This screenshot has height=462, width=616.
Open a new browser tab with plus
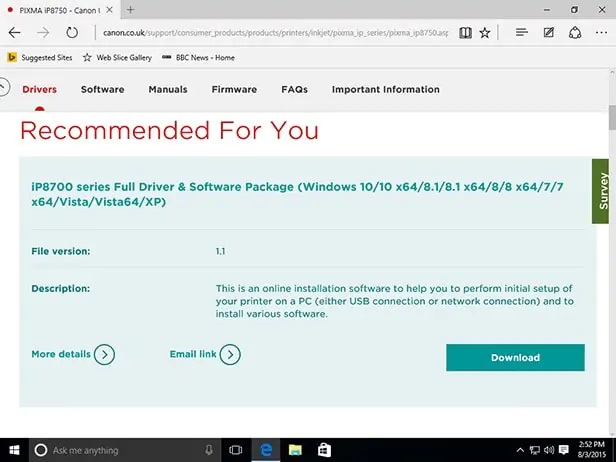pos(130,10)
